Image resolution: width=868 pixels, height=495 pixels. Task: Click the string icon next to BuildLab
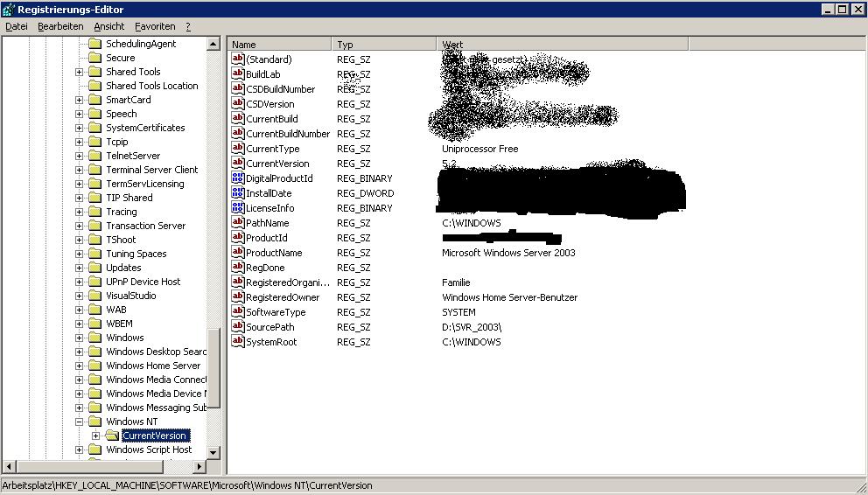click(x=237, y=73)
